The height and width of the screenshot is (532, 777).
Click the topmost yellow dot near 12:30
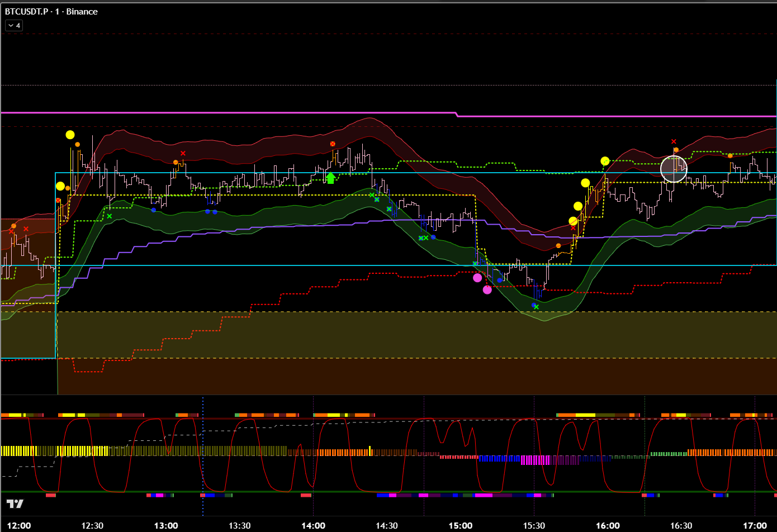[70, 135]
